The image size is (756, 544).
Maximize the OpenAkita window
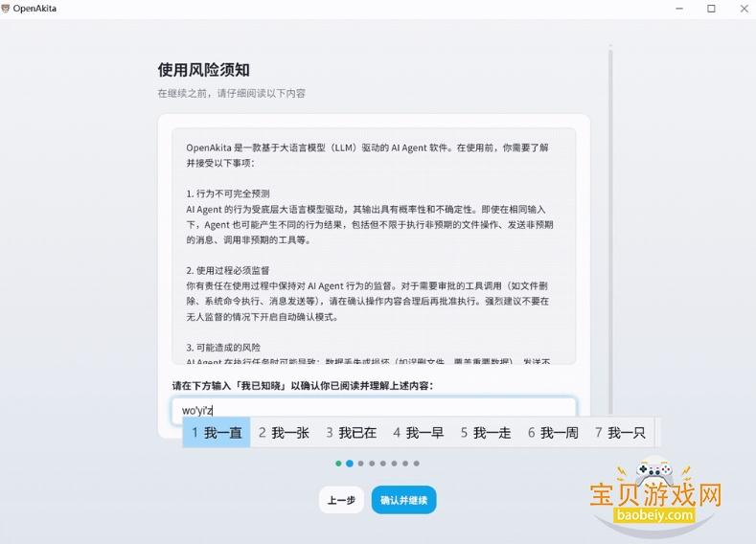711,9
